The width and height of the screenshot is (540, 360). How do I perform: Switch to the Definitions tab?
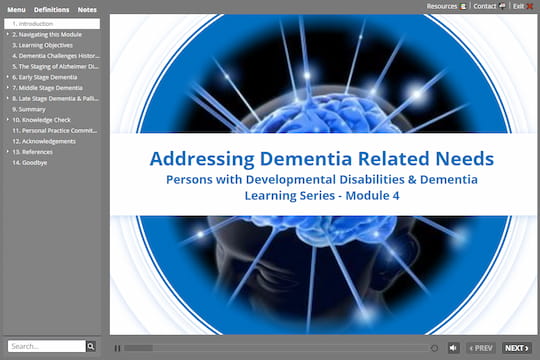pos(51,10)
